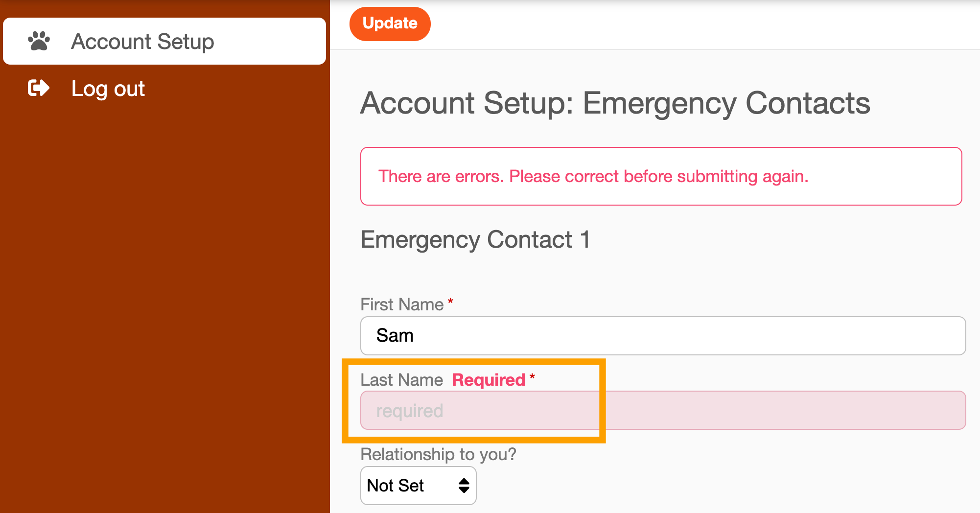The width and height of the screenshot is (980, 513).
Task: Select Log out in the sidebar
Action: [x=108, y=89]
